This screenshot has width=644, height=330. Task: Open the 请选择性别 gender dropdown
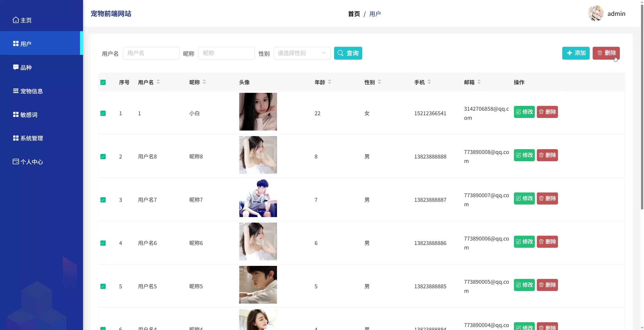(302, 53)
